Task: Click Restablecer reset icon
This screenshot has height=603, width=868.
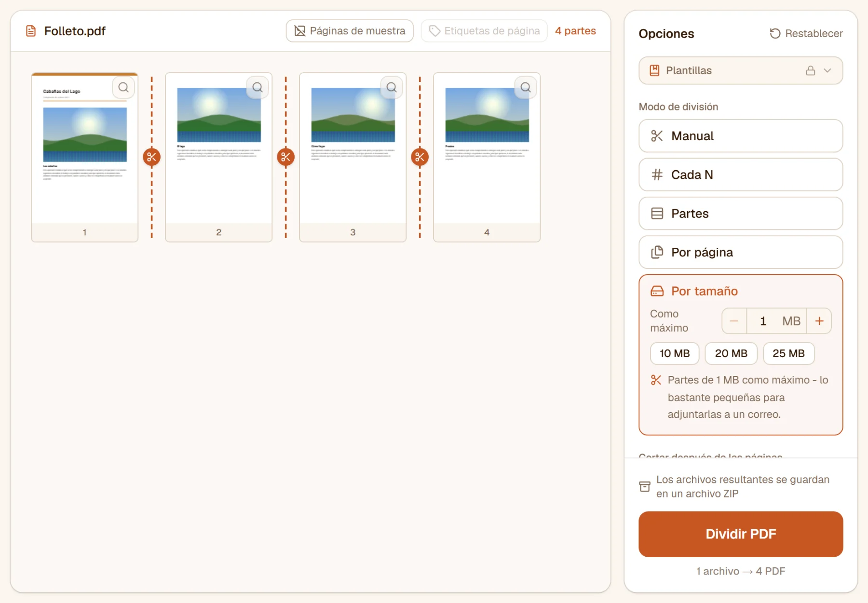Action: (x=775, y=33)
